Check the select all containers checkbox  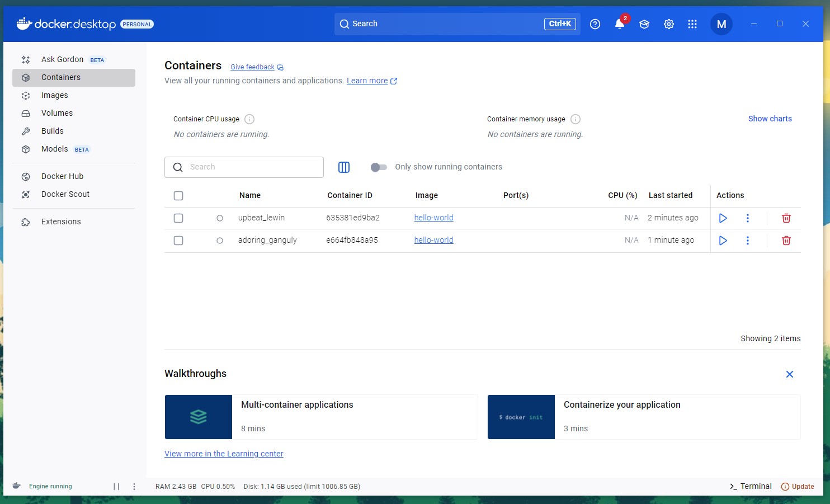click(x=178, y=196)
